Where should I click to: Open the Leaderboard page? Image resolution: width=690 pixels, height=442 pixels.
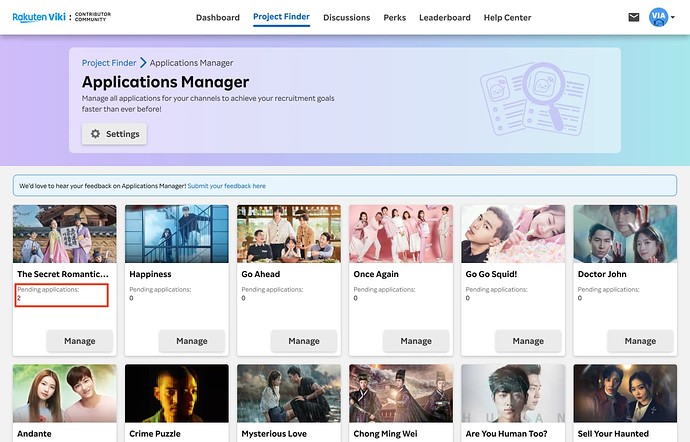click(x=445, y=18)
